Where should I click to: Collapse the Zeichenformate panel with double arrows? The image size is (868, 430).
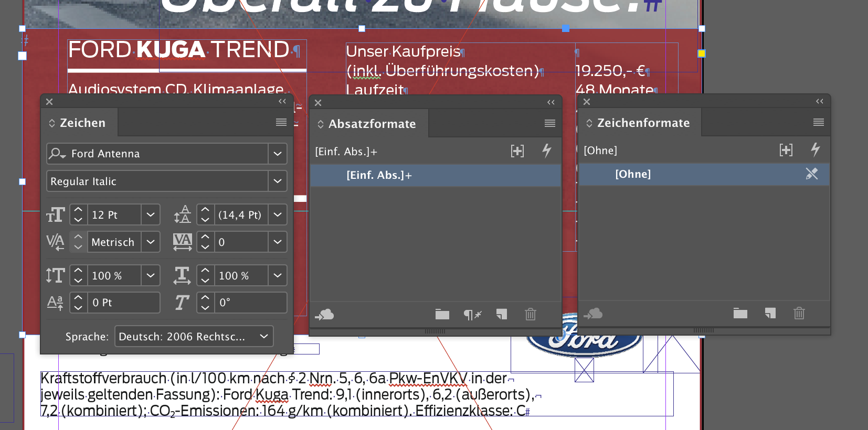820,101
